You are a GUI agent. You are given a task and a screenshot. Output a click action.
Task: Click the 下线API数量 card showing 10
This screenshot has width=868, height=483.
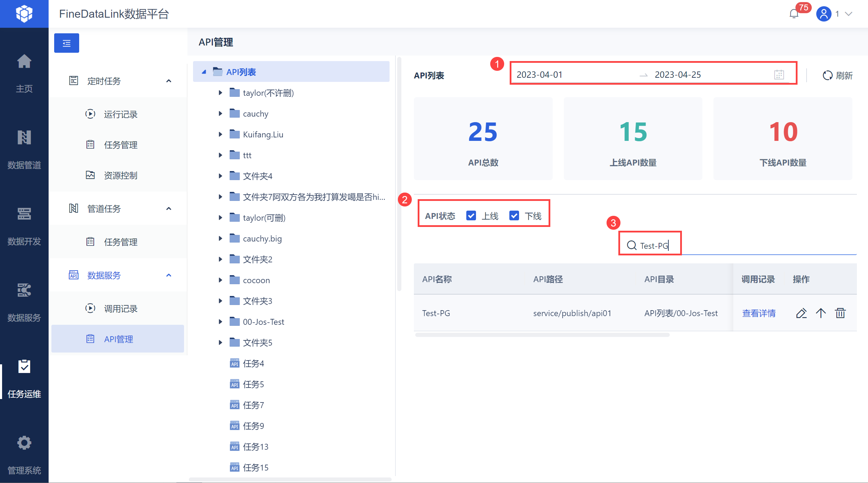coord(783,138)
